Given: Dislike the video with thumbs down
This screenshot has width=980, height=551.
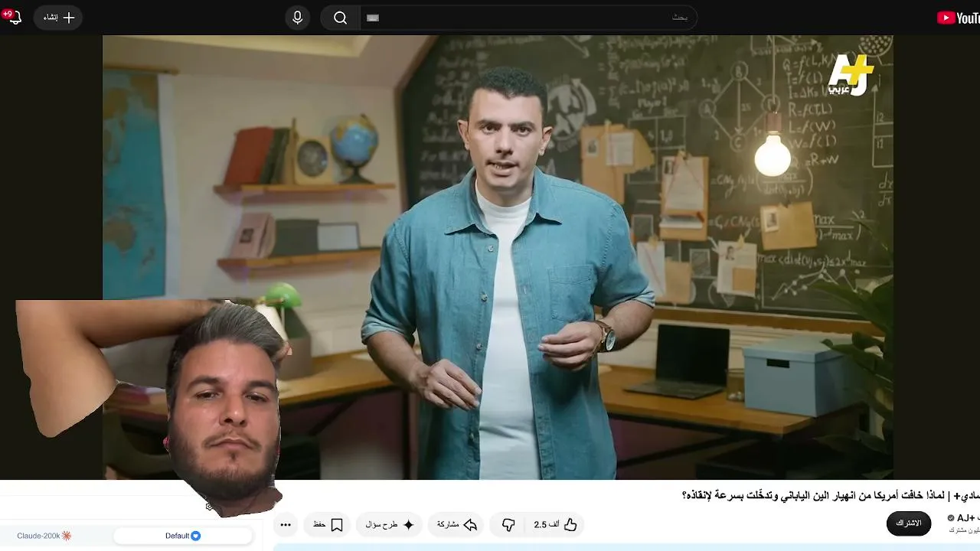Looking at the screenshot, I should [508, 524].
